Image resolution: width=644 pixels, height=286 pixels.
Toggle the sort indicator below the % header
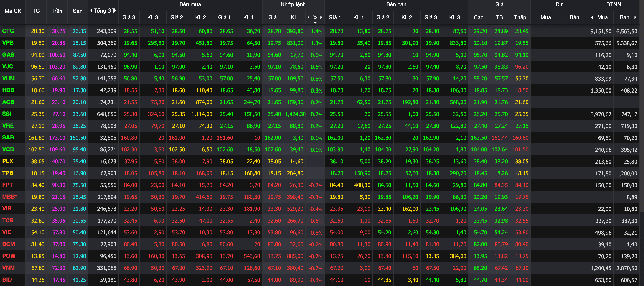[x=315, y=23]
